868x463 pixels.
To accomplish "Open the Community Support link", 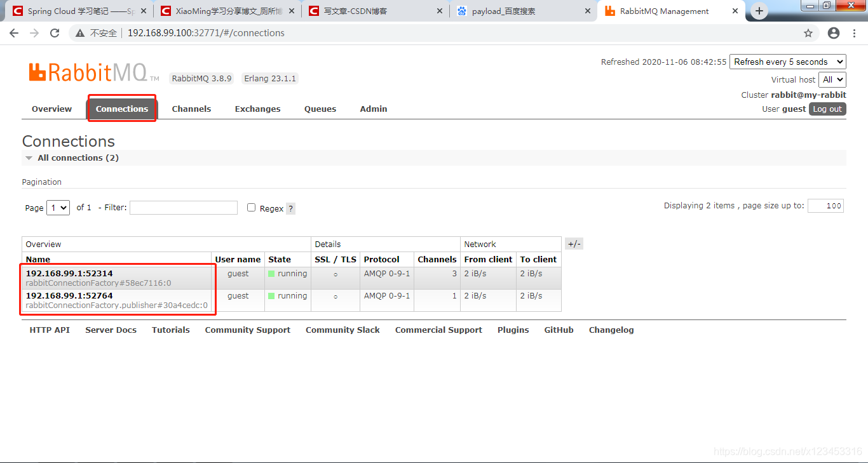I will pyautogui.click(x=248, y=330).
